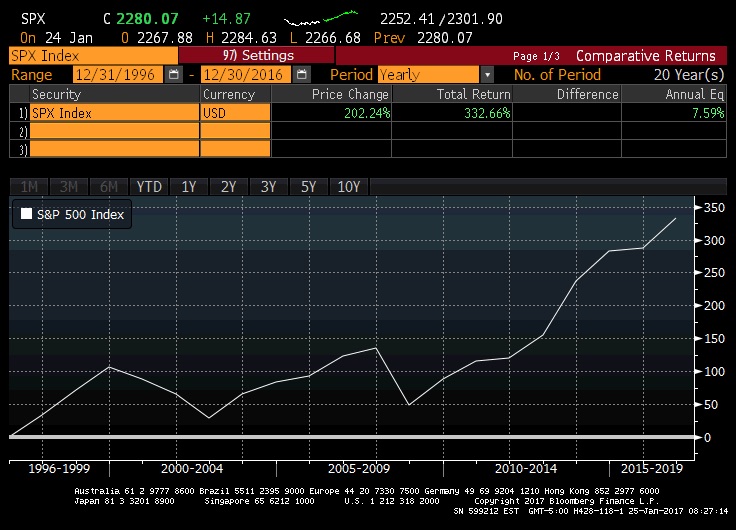Click the empty security field in row 2

click(115, 131)
